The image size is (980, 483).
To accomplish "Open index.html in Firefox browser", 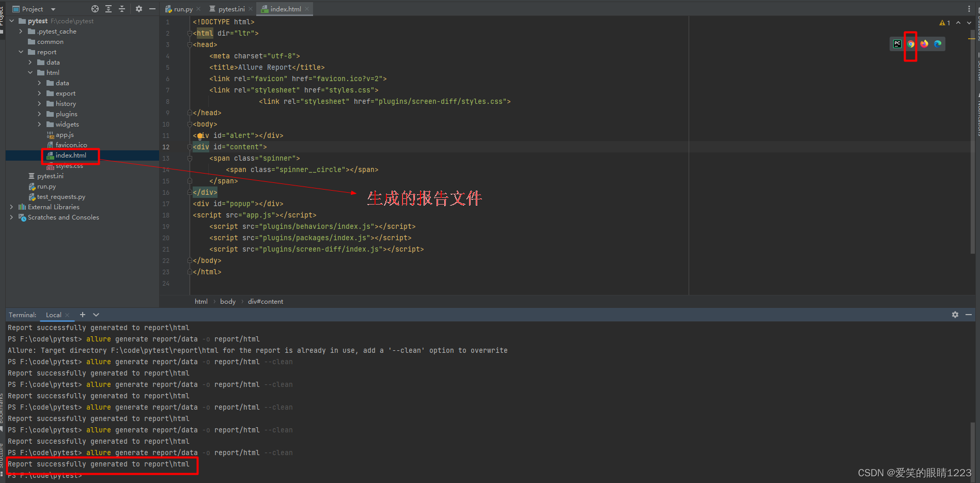I will (x=924, y=44).
